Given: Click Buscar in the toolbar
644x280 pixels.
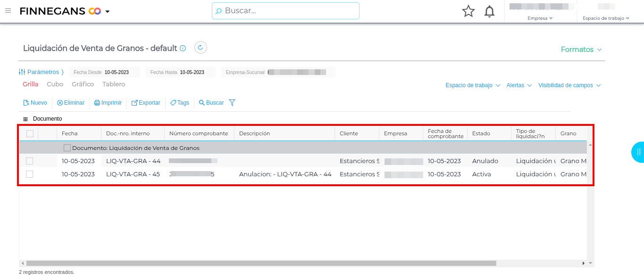Looking at the screenshot, I should 211,103.
